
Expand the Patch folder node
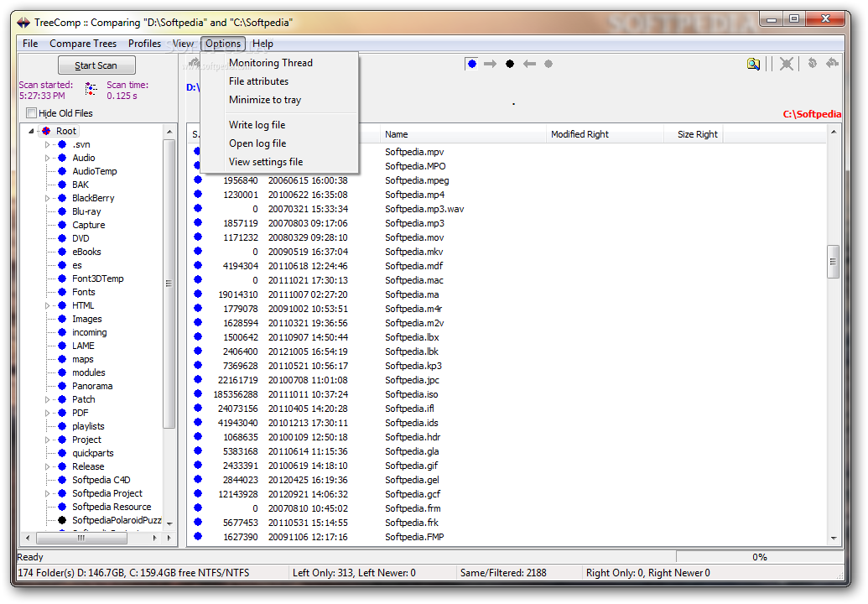(47, 399)
